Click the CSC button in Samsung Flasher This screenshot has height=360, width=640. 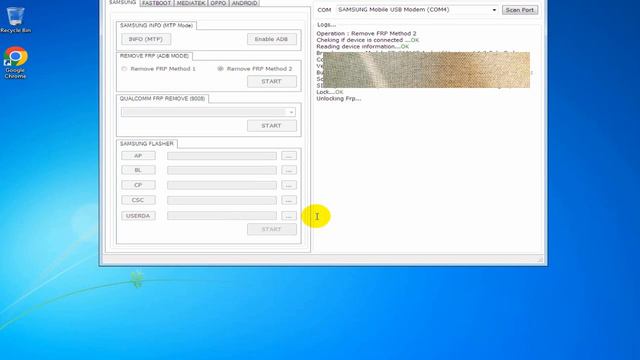tap(138, 200)
